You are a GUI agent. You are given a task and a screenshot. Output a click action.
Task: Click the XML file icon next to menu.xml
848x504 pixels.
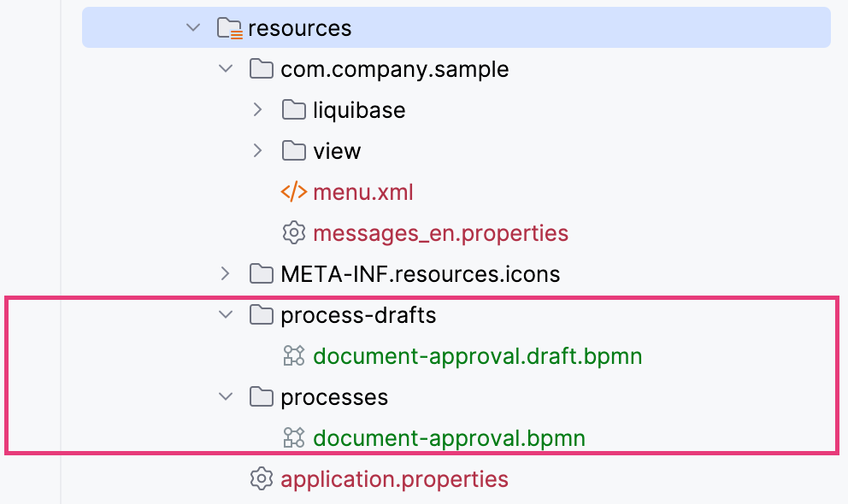coord(295,191)
